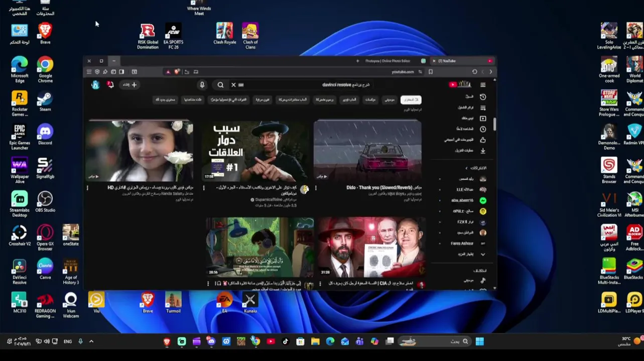The image size is (644, 361).
Task: Open options menu for Dido video
Action: coord(316,188)
